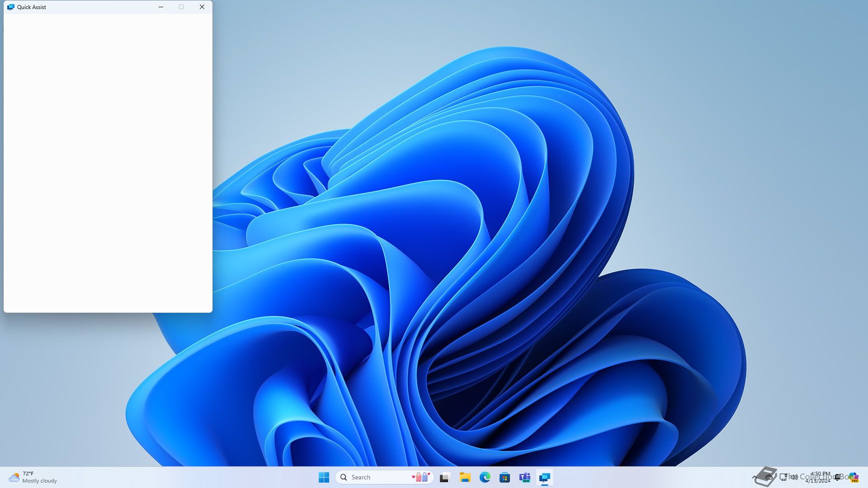Open the weather widget showing 72°F
This screenshot has height=488, width=868.
pyautogui.click(x=33, y=477)
